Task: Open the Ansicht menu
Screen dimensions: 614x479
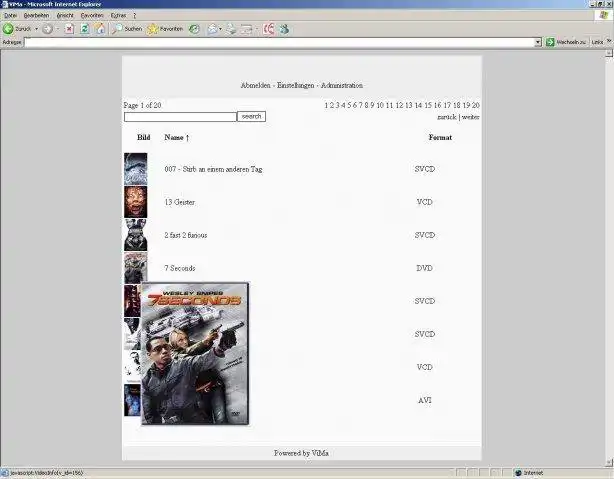Action: pos(65,16)
